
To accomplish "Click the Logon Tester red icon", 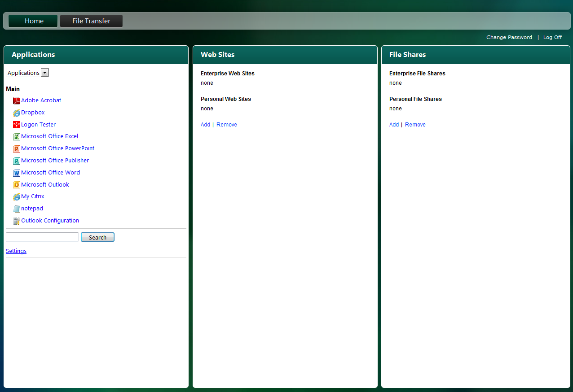I will (x=17, y=125).
